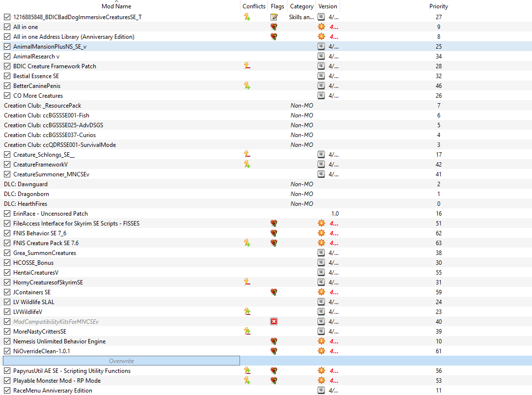Sort by Flags column header
The width and height of the screenshot is (532, 395).
click(x=278, y=6)
